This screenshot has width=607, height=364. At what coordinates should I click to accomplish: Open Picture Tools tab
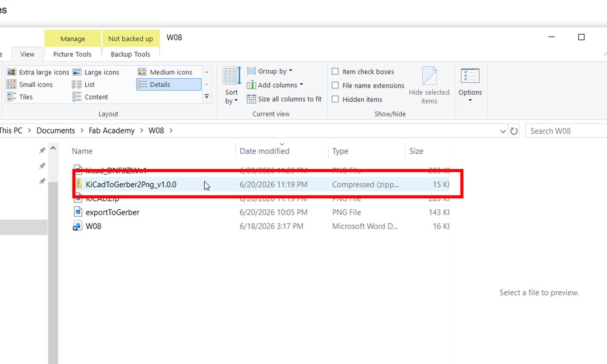pos(72,54)
